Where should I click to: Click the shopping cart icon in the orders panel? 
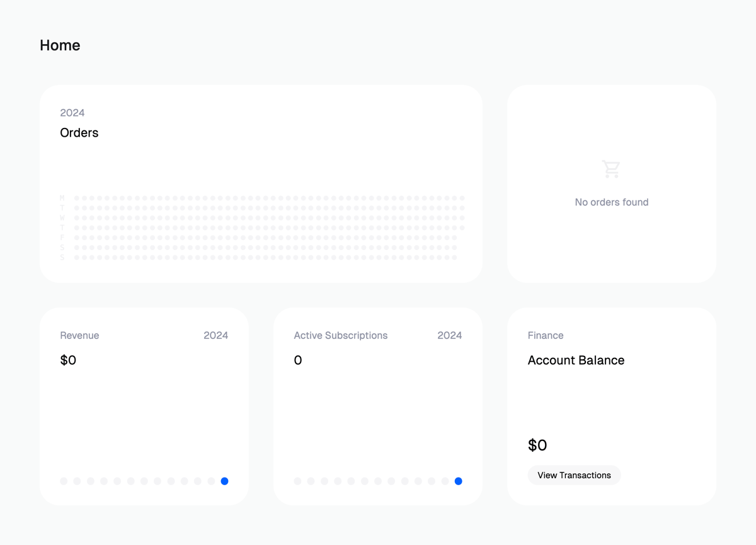click(611, 168)
